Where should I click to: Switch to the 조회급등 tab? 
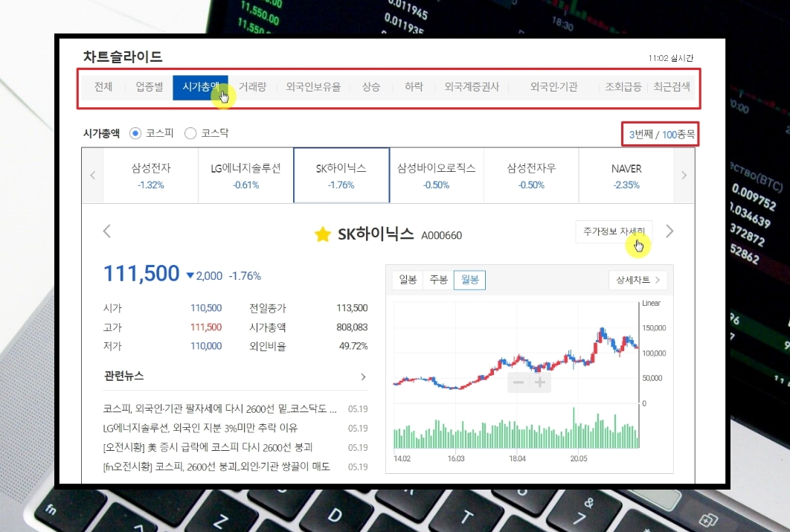(x=623, y=87)
